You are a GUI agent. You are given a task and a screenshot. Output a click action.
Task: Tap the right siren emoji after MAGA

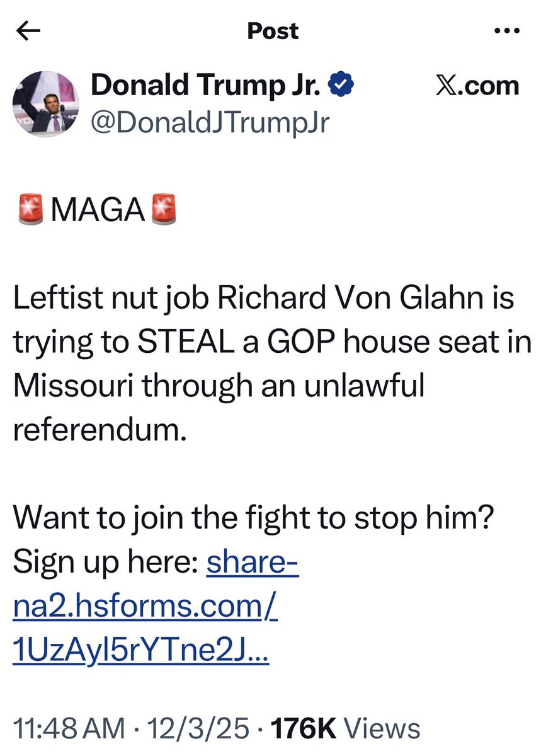[x=161, y=210]
